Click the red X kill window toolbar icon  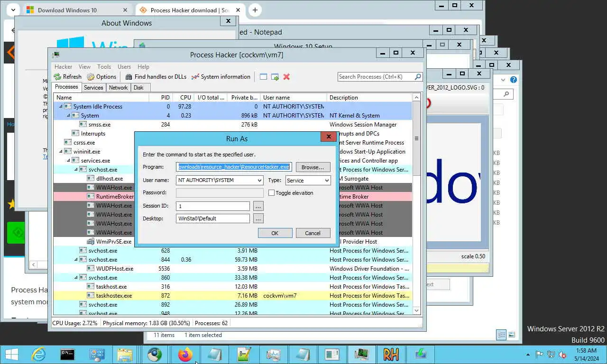pos(286,77)
